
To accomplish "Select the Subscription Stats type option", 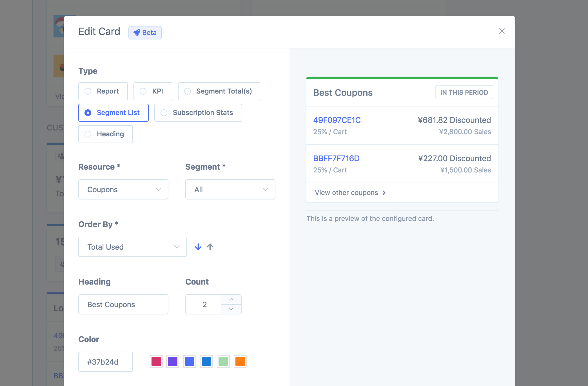I will point(198,113).
